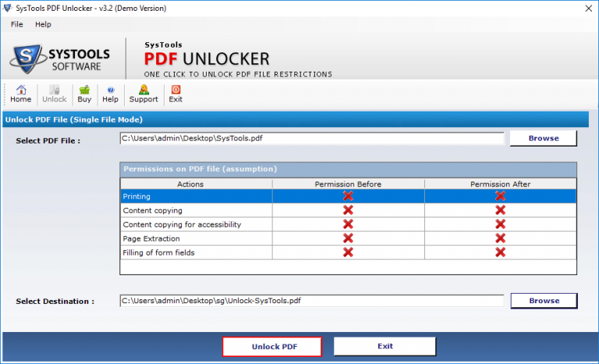This screenshot has height=364, width=599.
Task: Go to Home in the toolbar
Action: pyautogui.click(x=20, y=94)
